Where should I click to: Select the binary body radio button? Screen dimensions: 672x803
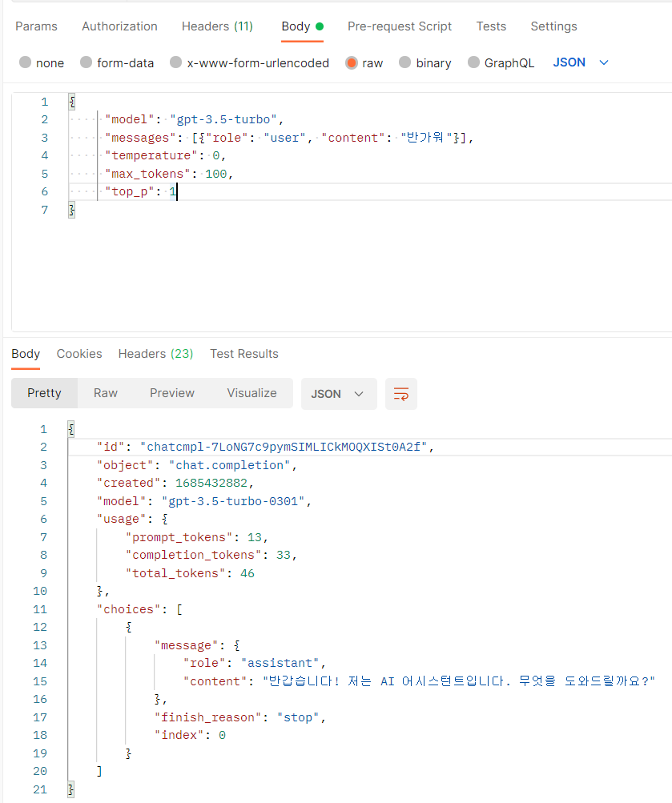(x=404, y=62)
